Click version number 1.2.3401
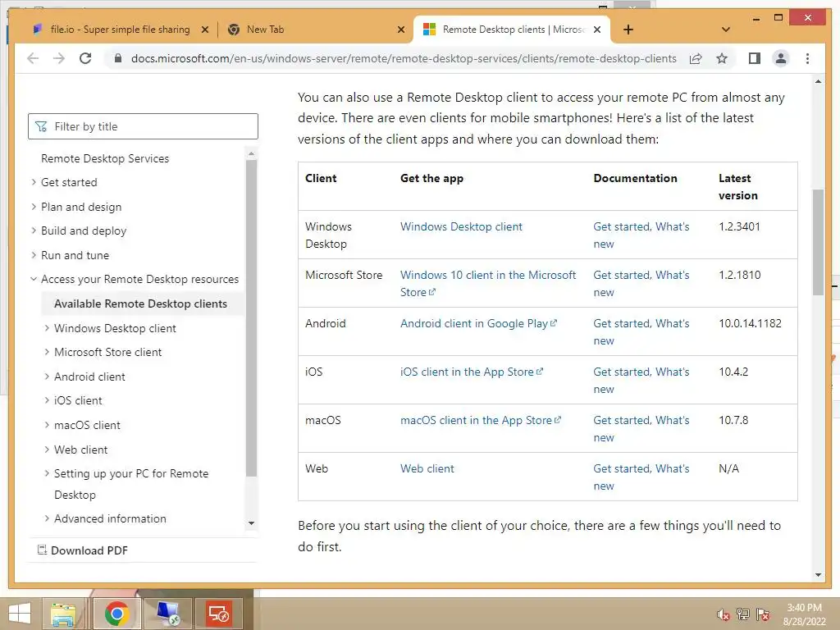Screen dimensions: 840x630 (x=739, y=226)
